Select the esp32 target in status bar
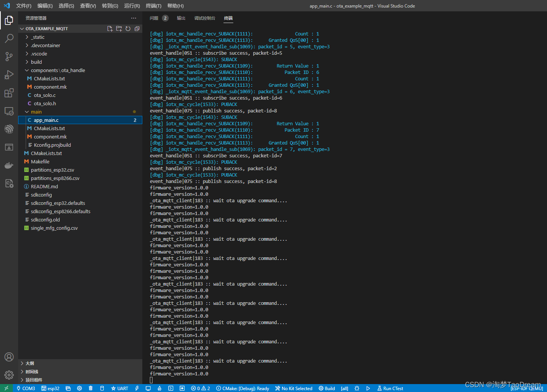 [51, 388]
